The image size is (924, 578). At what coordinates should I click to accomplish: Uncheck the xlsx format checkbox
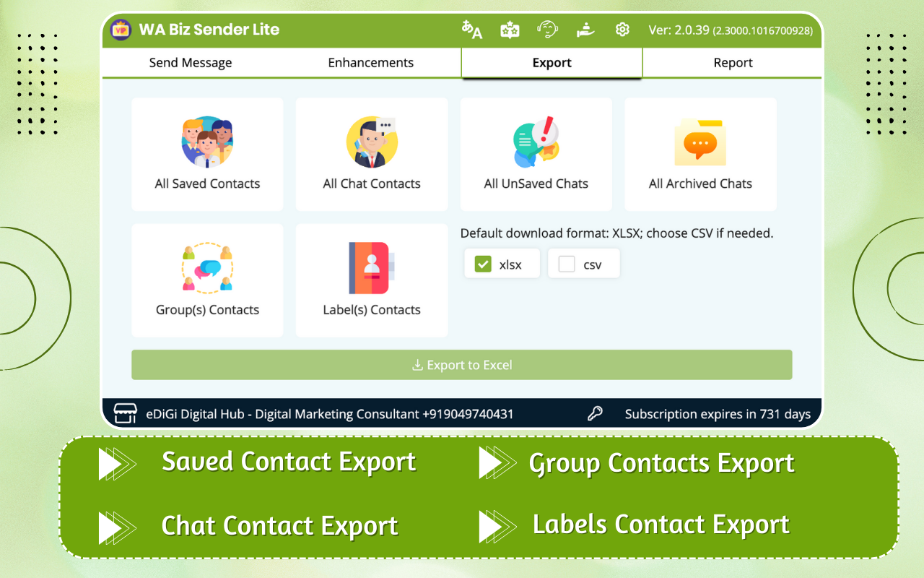coord(482,263)
